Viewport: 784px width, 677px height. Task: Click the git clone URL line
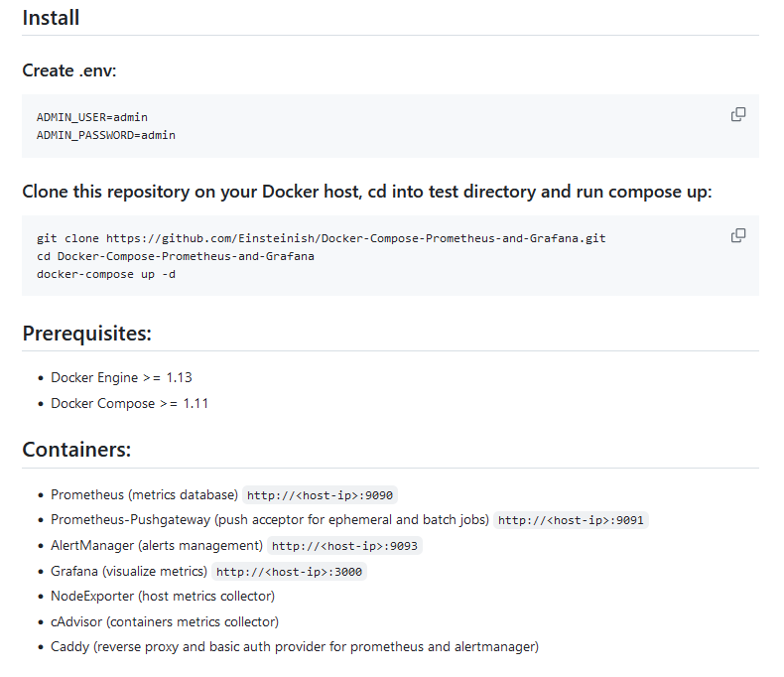click(321, 238)
